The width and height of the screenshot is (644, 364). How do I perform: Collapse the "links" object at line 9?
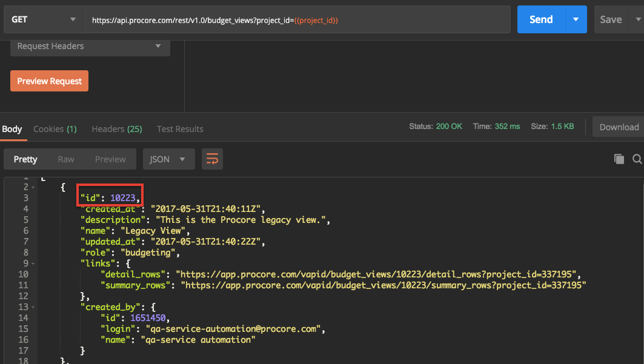coord(33,263)
